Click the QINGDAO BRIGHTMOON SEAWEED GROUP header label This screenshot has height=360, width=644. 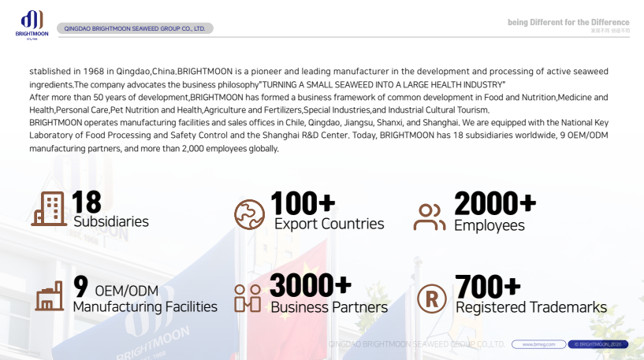(135, 28)
